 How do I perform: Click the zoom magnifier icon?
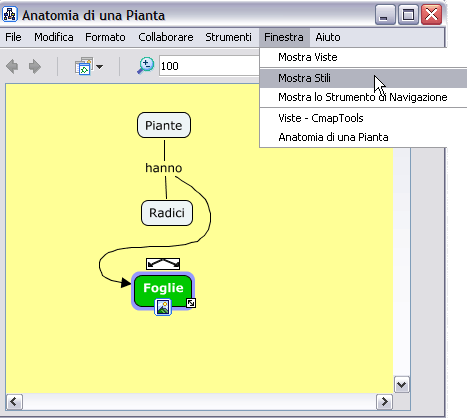coord(146,66)
